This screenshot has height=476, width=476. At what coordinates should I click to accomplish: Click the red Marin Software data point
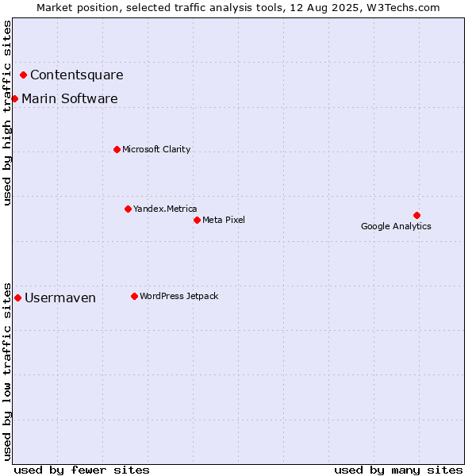tap(14, 98)
